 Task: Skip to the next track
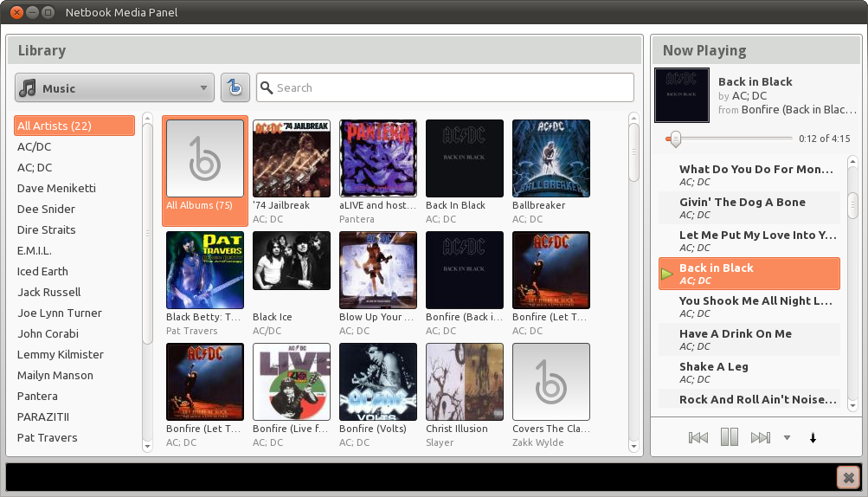(x=760, y=438)
